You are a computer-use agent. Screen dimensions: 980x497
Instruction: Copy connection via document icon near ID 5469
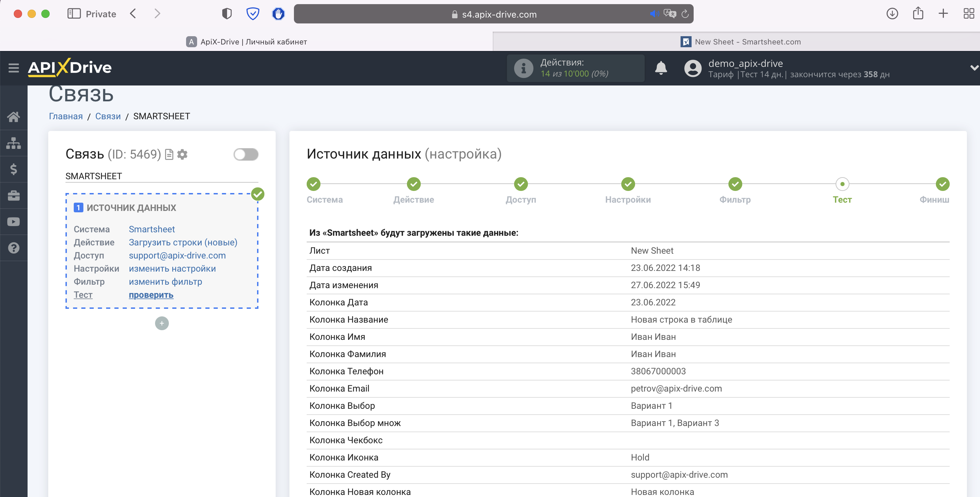(x=169, y=154)
